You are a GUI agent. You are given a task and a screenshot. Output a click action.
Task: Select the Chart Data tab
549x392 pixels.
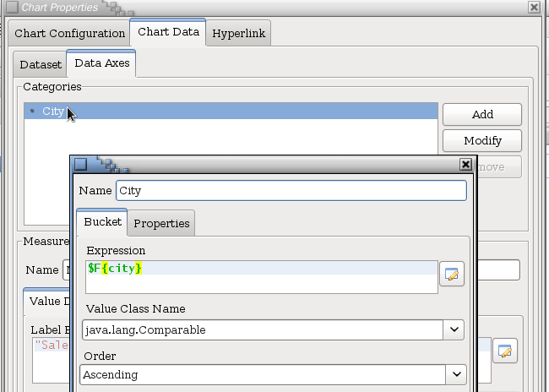tap(168, 33)
